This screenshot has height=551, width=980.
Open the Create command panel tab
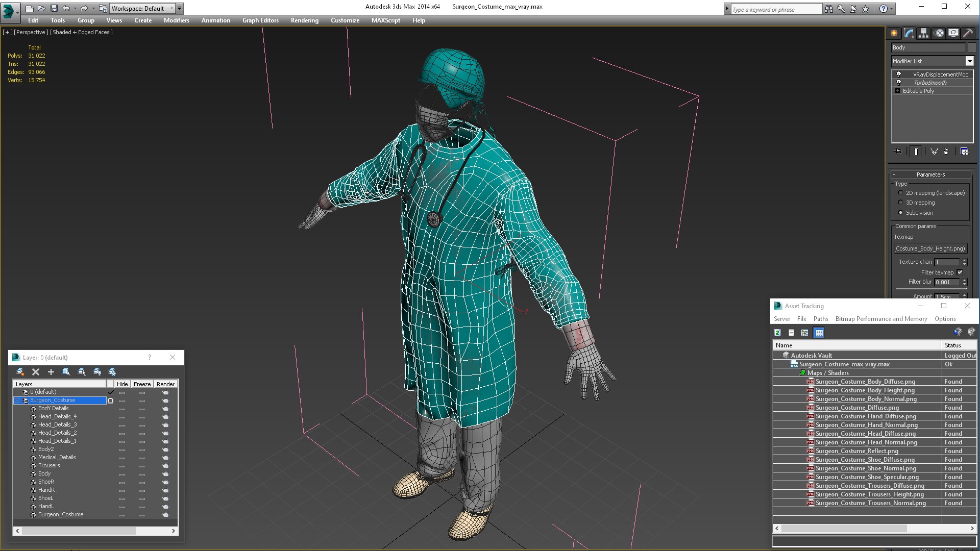coord(894,33)
